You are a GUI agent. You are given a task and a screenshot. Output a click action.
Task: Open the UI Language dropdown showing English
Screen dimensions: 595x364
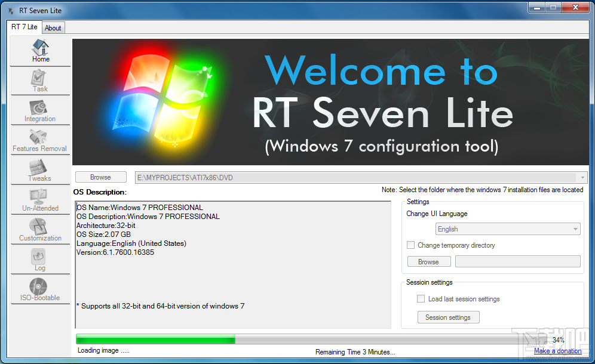(x=507, y=229)
